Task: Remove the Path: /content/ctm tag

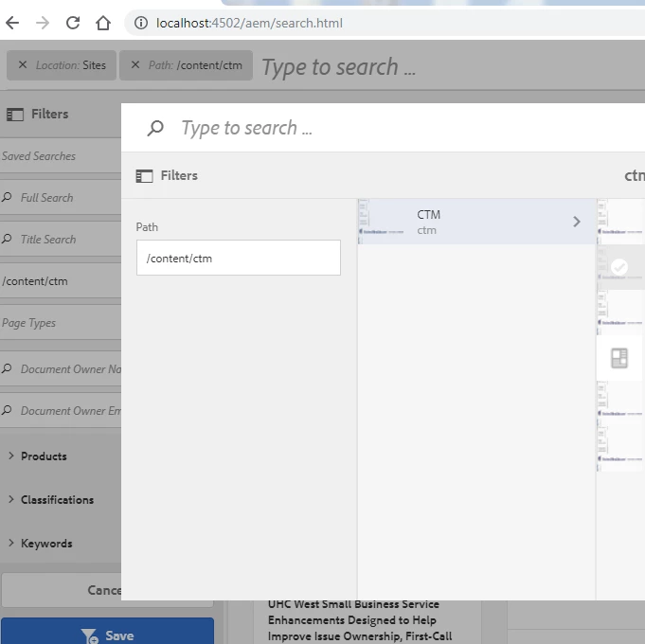Action: tap(134, 64)
